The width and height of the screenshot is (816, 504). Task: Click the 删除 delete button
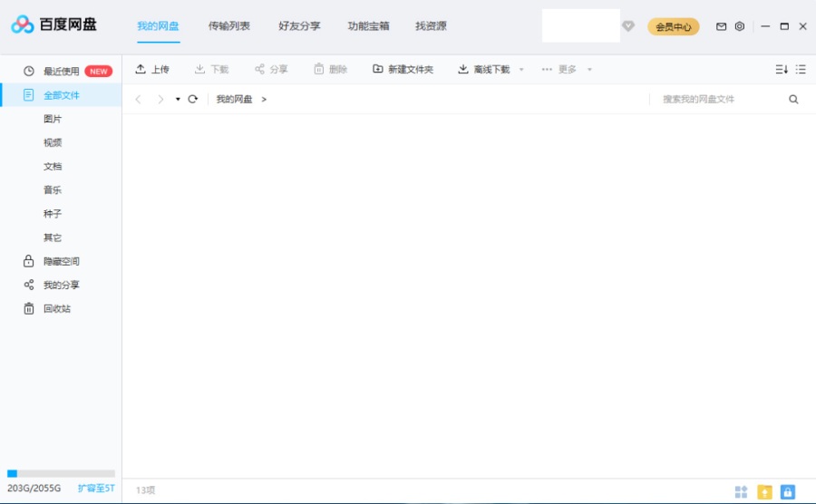(x=330, y=69)
